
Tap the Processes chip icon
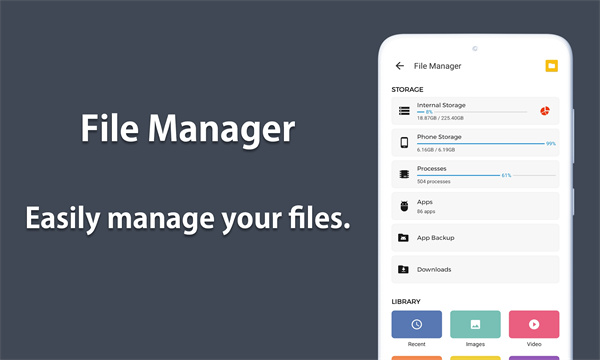404,174
